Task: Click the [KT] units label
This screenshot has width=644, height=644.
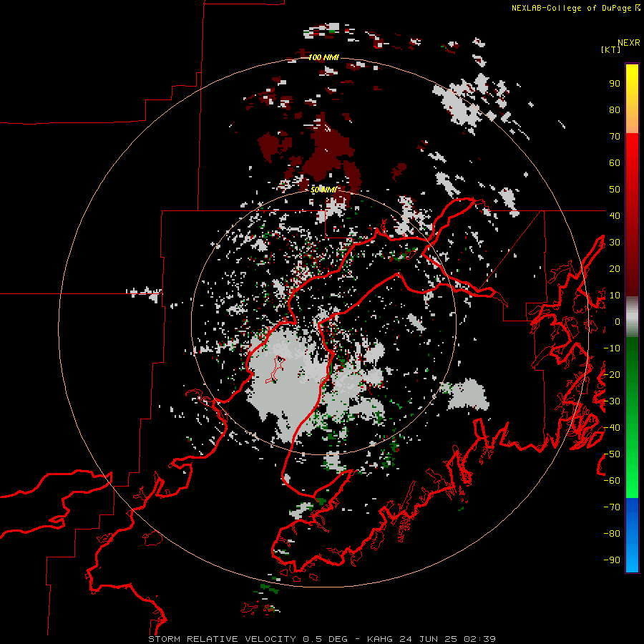Action: pos(610,49)
